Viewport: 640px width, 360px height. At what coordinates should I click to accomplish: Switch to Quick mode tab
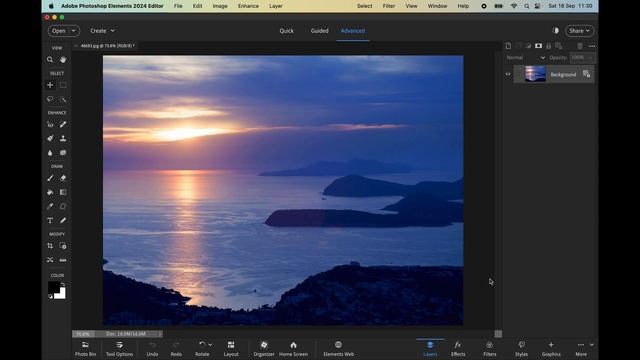click(286, 31)
